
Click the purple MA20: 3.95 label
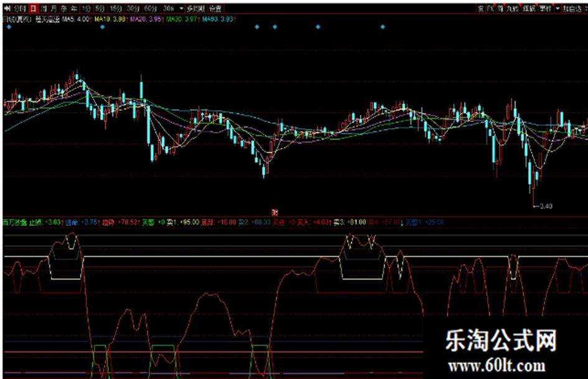pos(146,19)
